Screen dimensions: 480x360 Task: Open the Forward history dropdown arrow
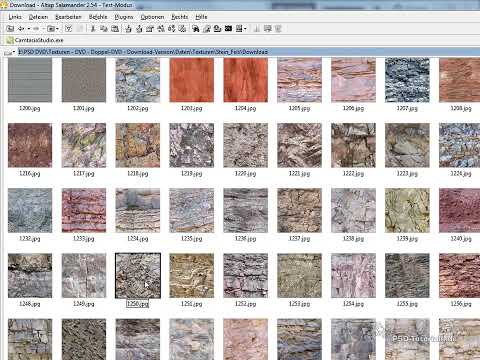(43, 29)
